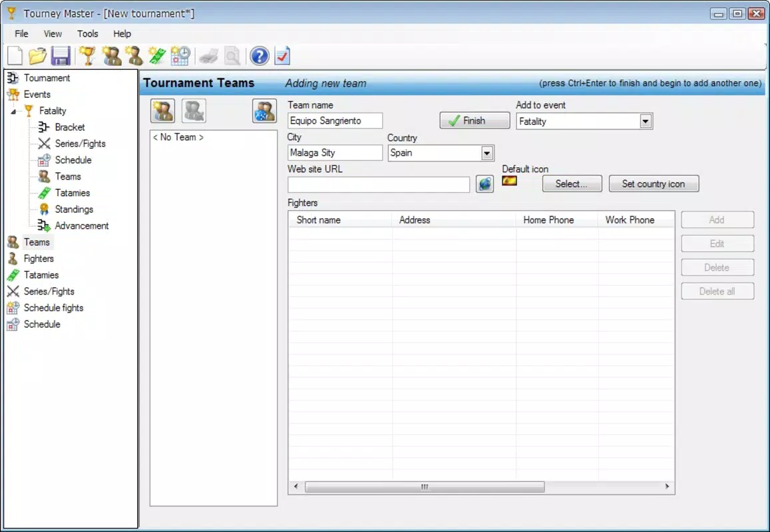This screenshot has width=770, height=532.
Task: Open the View menu
Action: (x=53, y=34)
